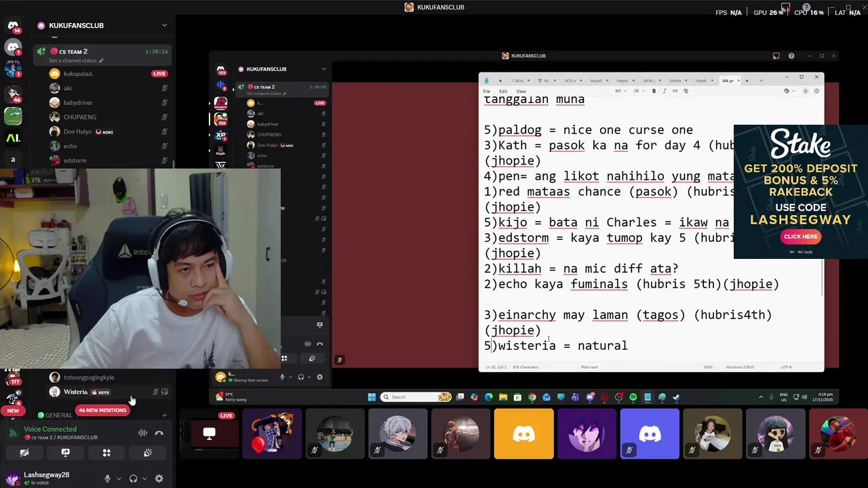The width and height of the screenshot is (868, 488).
Task: Open Notepad settings gear
Action: 816,91
